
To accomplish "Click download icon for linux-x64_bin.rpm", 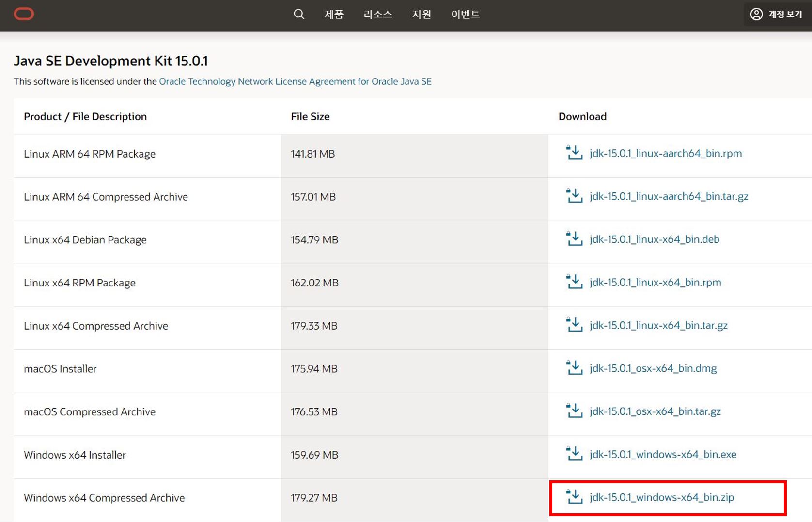I will coord(574,282).
